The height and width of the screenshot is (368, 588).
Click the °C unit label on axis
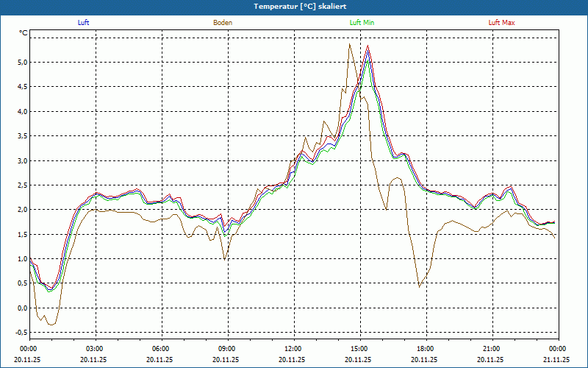click(24, 32)
